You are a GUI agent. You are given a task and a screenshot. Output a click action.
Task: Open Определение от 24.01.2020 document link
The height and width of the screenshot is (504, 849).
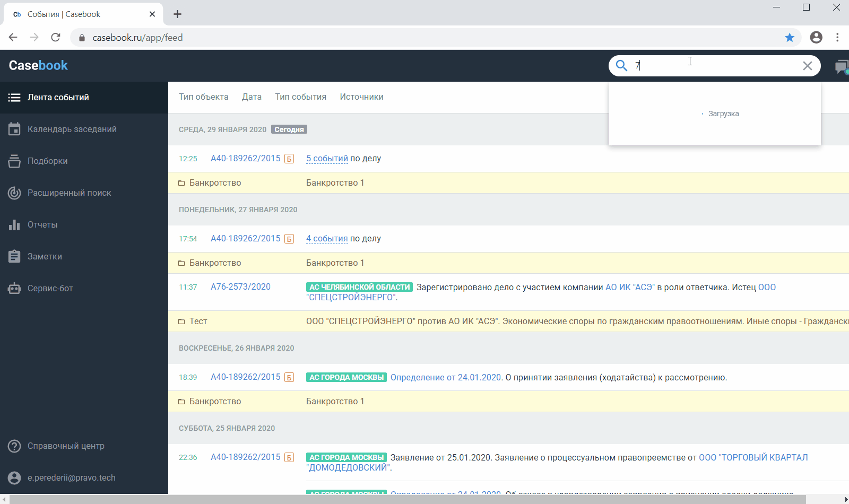click(446, 378)
